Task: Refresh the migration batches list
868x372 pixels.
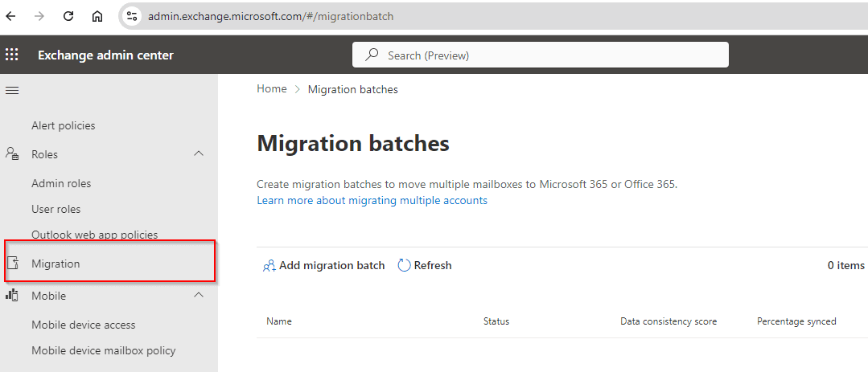Action: (x=425, y=265)
